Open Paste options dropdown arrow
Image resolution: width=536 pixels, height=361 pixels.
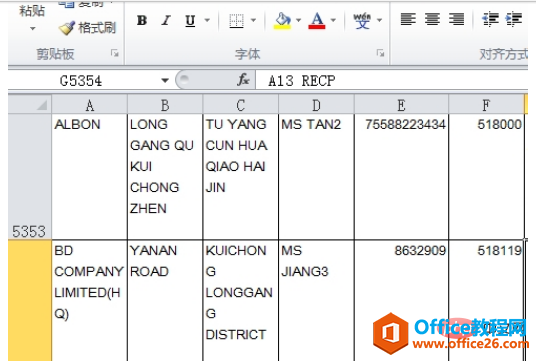click(x=32, y=29)
